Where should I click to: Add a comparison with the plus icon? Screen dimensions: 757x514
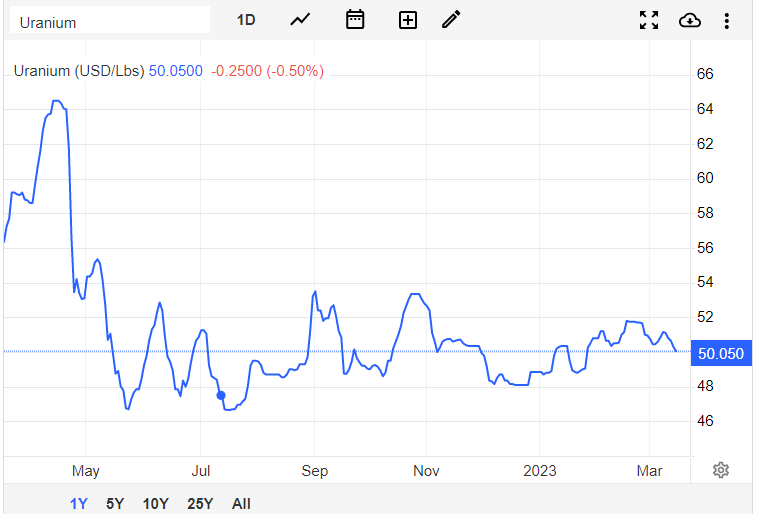tap(408, 20)
